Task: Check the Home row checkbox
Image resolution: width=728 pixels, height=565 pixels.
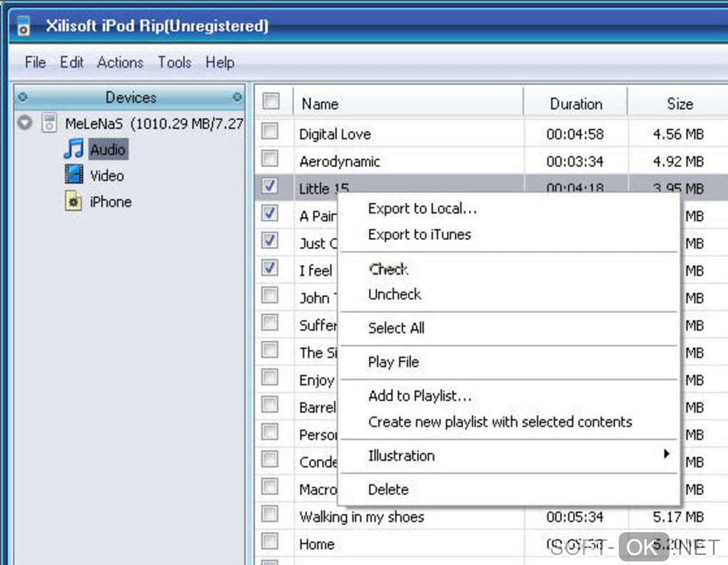Action: coord(270,541)
